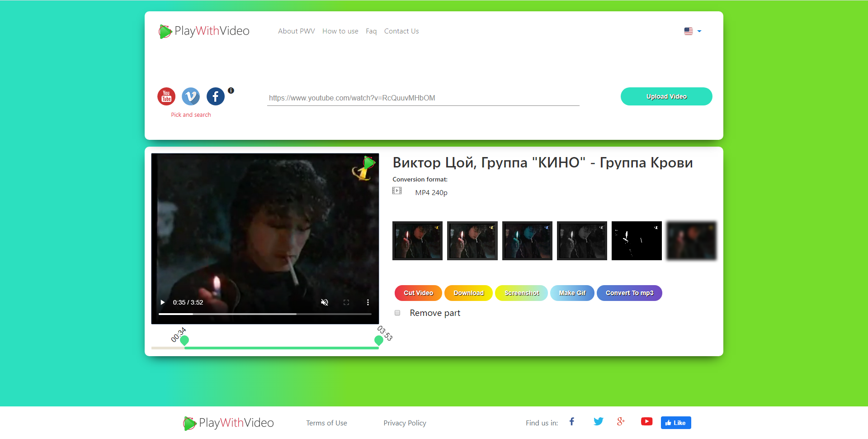The width and height of the screenshot is (868, 439).
Task: Click the Upload Video button
Action: pos(666,96)
